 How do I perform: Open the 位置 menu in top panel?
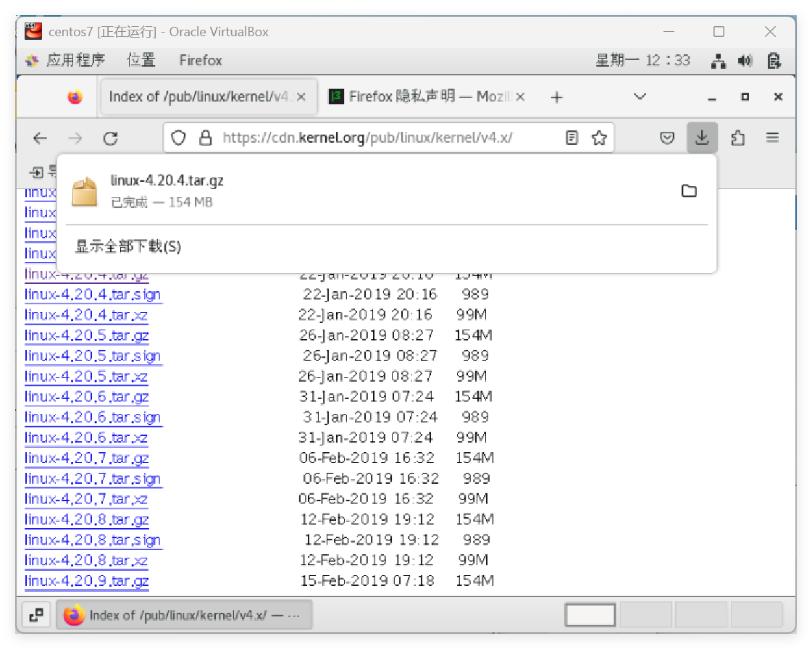click(x=141, y=60)
